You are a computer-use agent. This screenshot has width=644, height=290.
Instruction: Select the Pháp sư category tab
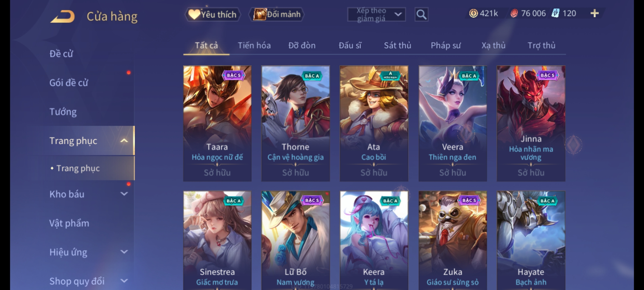446,45
